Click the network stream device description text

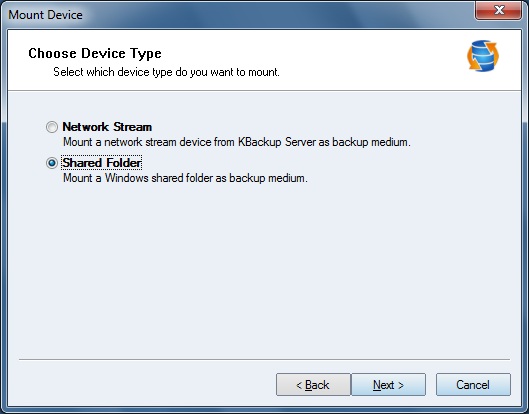pyautogui.click(x=236, y=142)
